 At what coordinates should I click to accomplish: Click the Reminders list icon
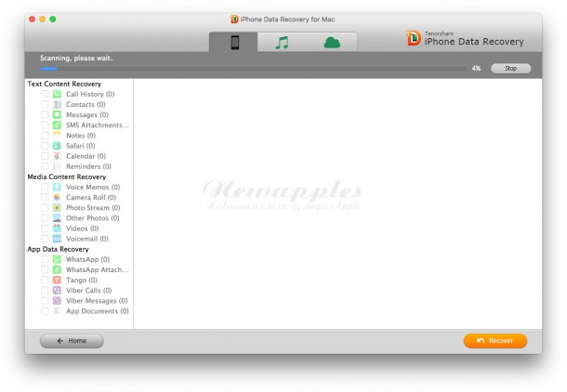(57, 166)
